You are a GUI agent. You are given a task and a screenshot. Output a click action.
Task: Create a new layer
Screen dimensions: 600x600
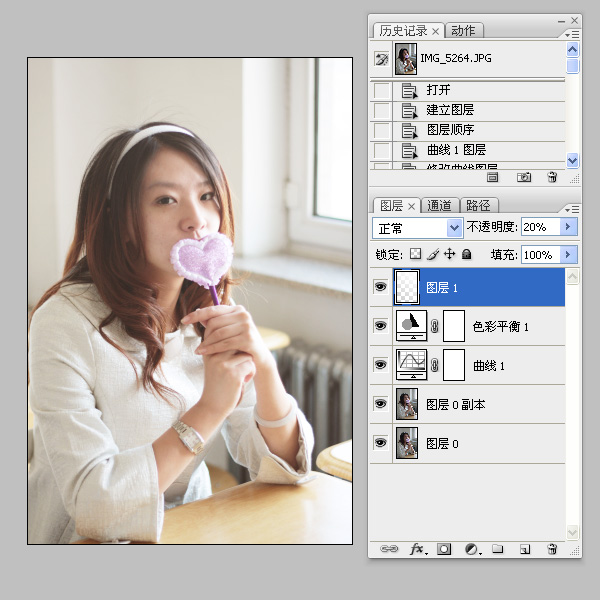point(525,549)
